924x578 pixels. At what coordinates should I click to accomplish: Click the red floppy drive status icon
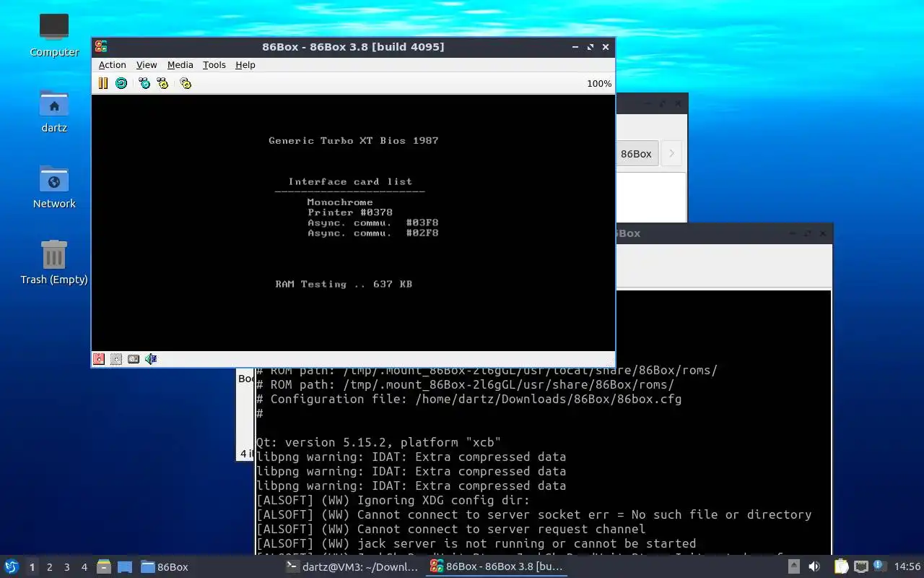[x=99, y=359]
